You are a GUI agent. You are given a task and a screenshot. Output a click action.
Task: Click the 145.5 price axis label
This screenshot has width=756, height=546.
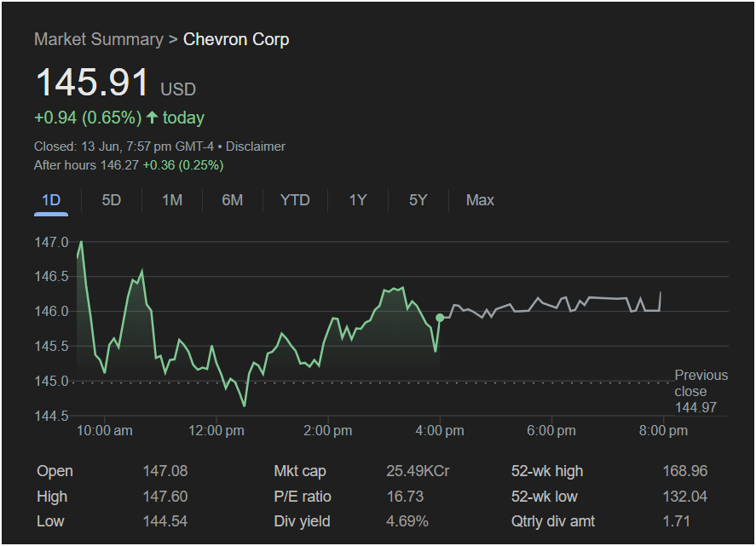52,346
